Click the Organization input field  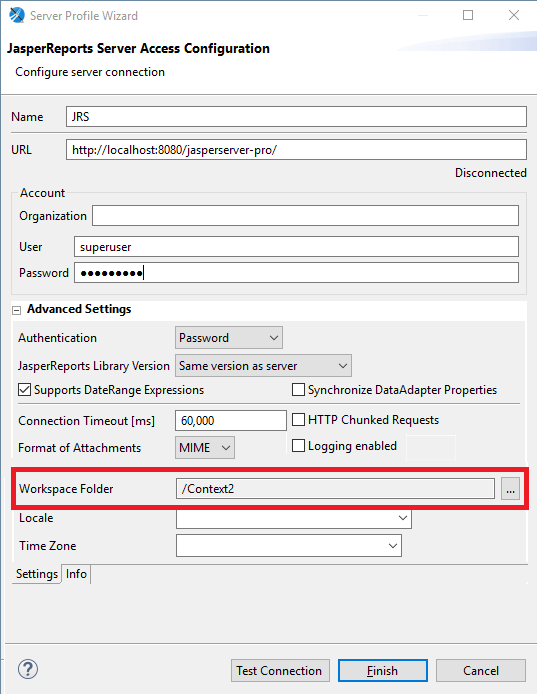click(305, 216)
